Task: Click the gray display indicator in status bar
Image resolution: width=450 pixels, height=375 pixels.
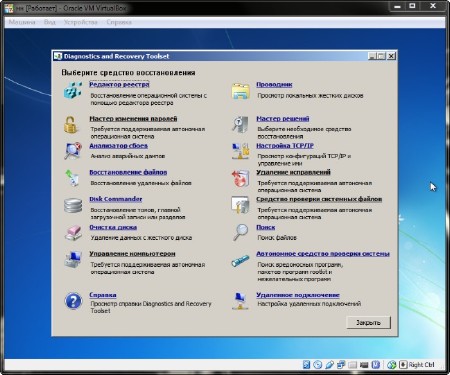Action: pyautogui.click(x=352, y=365)
